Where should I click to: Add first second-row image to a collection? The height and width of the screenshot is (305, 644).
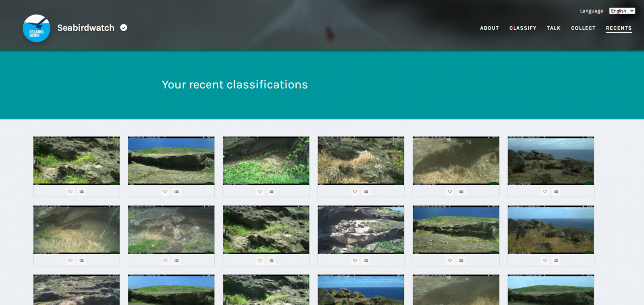coord(82,260)
